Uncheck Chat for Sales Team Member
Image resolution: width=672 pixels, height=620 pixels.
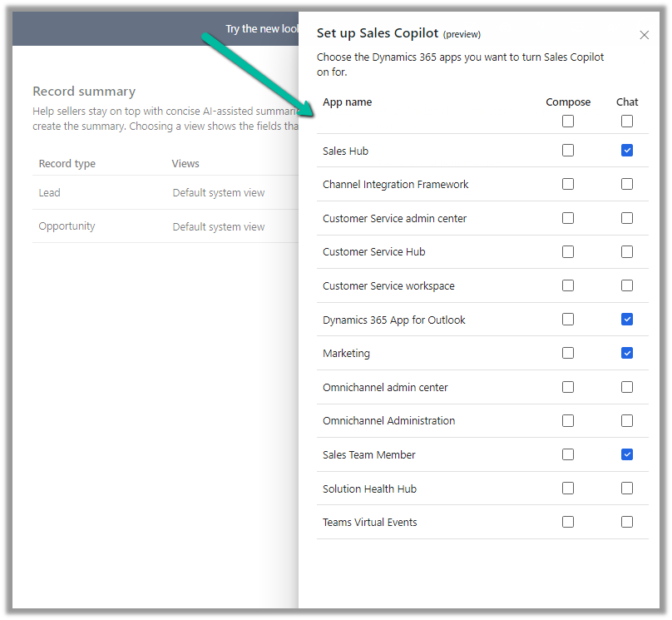click(x=627, y=454)
